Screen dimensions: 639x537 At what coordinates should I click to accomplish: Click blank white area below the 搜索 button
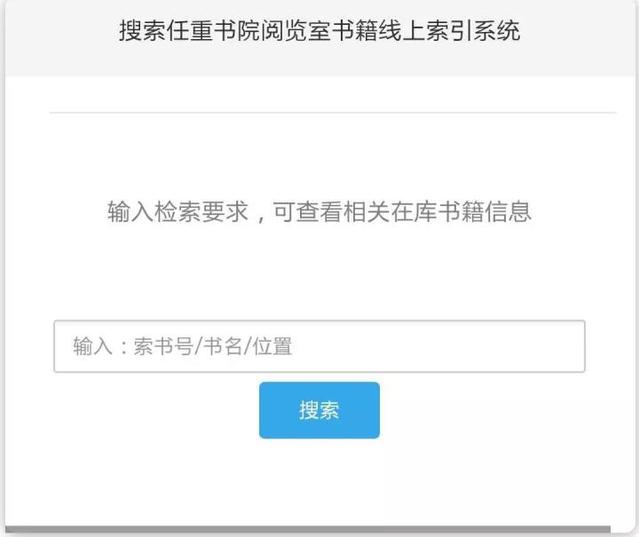[x=319, y=481]
